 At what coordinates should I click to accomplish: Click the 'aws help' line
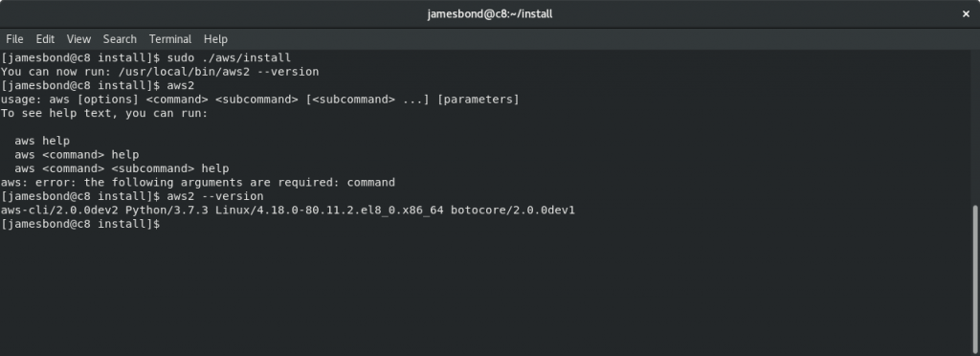(x=42, y=141)
